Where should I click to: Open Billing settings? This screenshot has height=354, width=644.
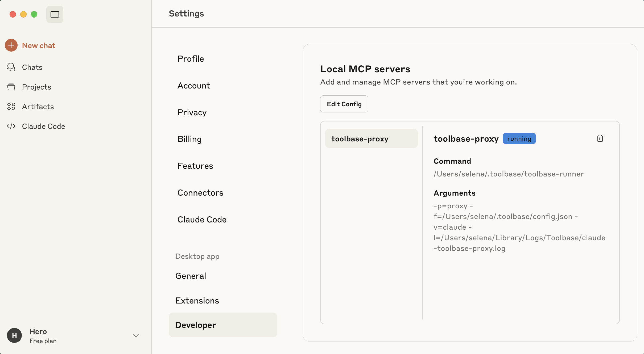pyautogui.click(x=189, y=139)
